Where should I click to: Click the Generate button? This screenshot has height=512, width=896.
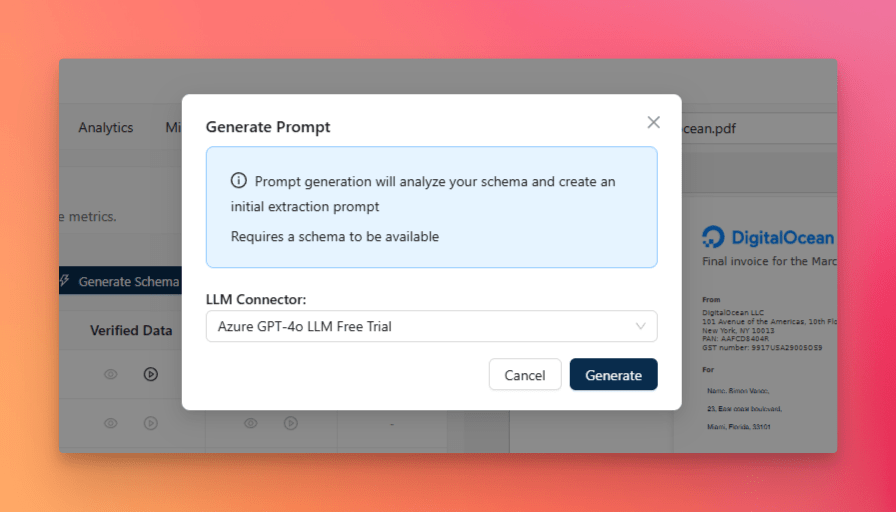click(613, 375)
